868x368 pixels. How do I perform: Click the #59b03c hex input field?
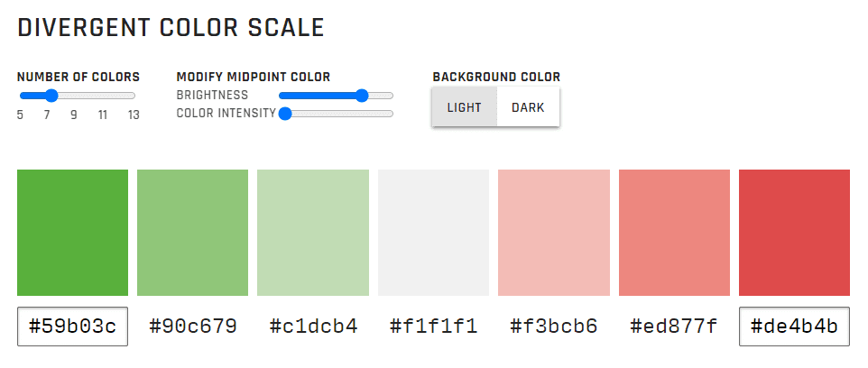pos(72,327)
